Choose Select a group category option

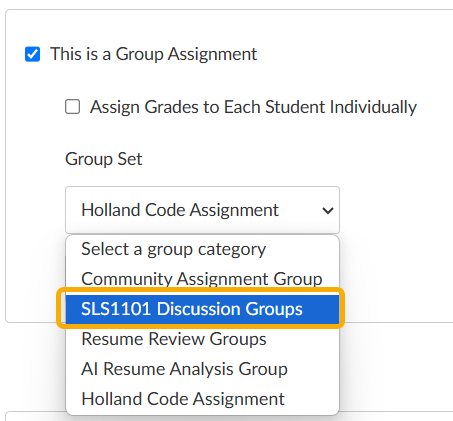pos(202,249)
